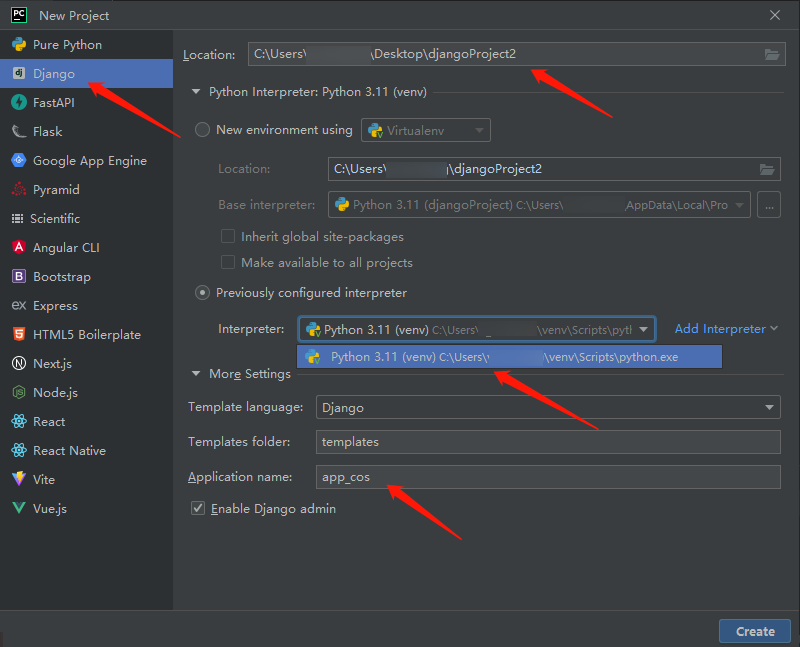Image resolution: width=800 pixels, height=647 pixels.
Task: Click the Google App Engine icon
Action: 19,160
